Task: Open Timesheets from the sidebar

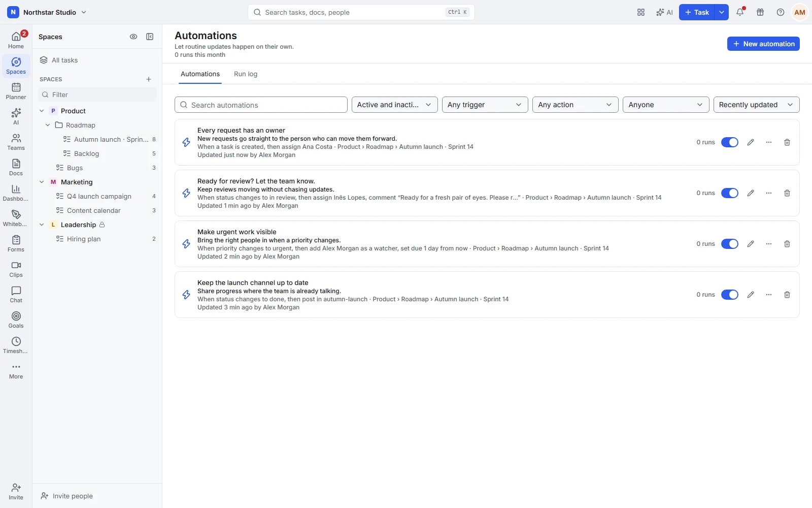Action: [x=16, y=345]
